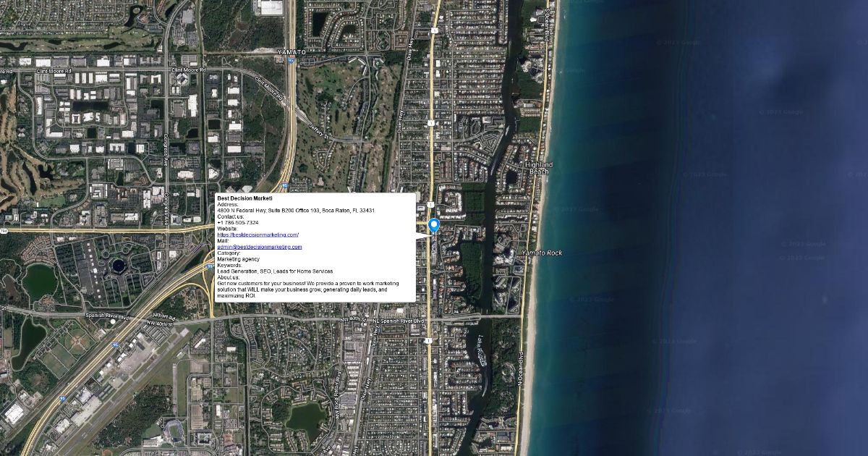Click the Lead Generation, SEO keywords line
Image resolution: width=868 pixels, height=456 pixels.
coord(265,271)
